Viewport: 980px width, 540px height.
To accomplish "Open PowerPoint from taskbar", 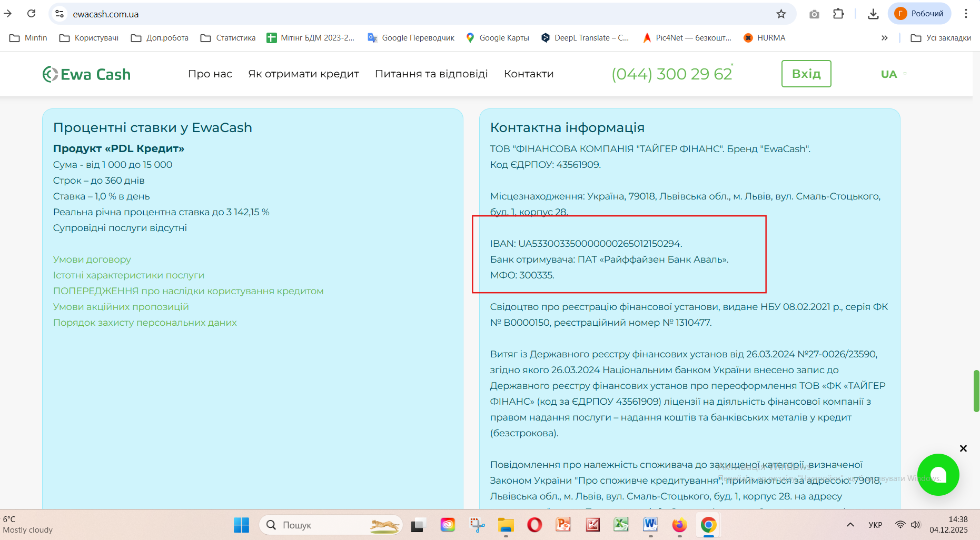I will [x=563, y=525].
